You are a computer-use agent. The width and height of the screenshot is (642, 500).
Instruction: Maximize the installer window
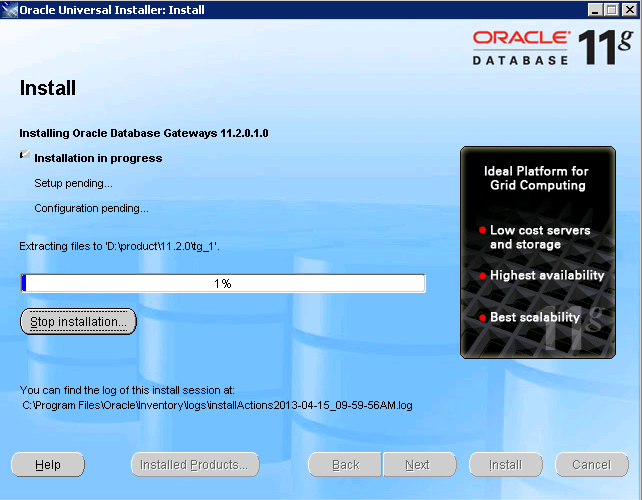[x=612, y=10]
